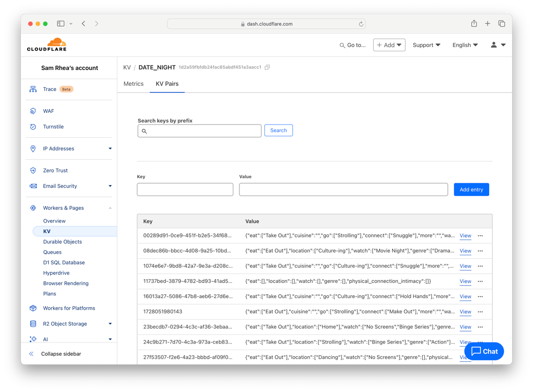Viewport: 533px width, 392px height.
Task: Click the Zero Trust icon
Action: (33, 170)
